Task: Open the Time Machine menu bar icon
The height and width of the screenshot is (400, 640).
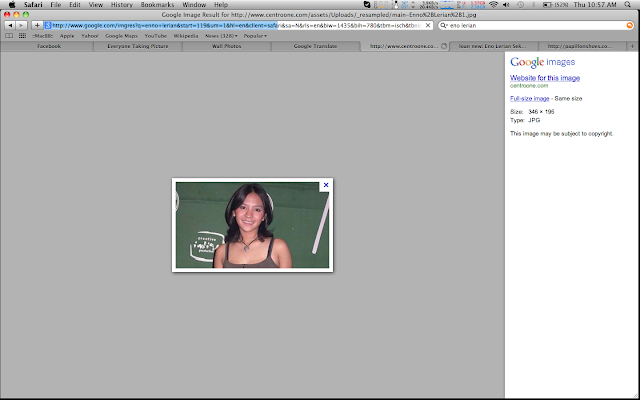Action: click(520, 5)
